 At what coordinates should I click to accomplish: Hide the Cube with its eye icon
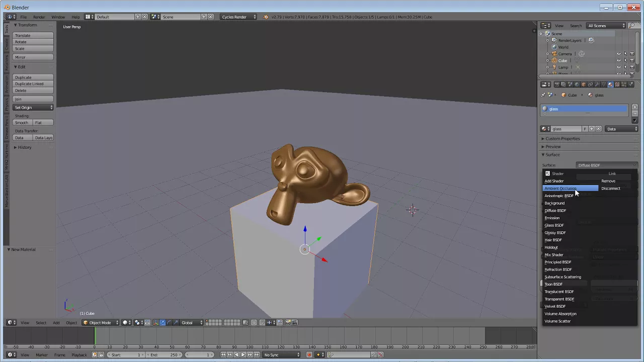(619, 60)
